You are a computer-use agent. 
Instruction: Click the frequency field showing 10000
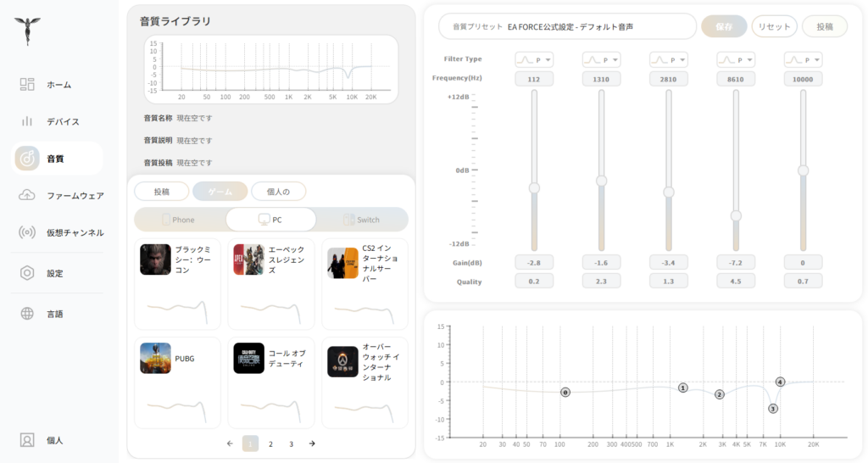pos(804,79)
